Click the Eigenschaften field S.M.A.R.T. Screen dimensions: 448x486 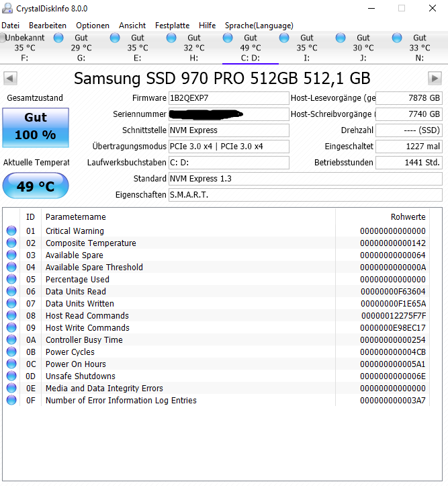click(x=306, y=195)
